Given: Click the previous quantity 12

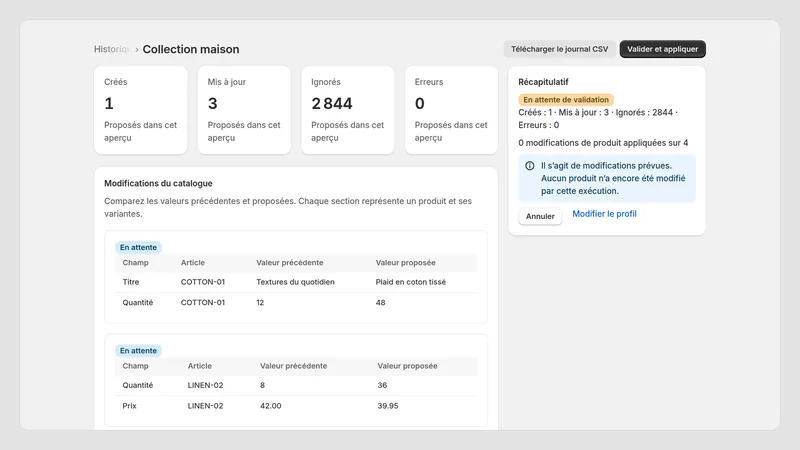Looking at the screenshot, I should pos(260,303).
